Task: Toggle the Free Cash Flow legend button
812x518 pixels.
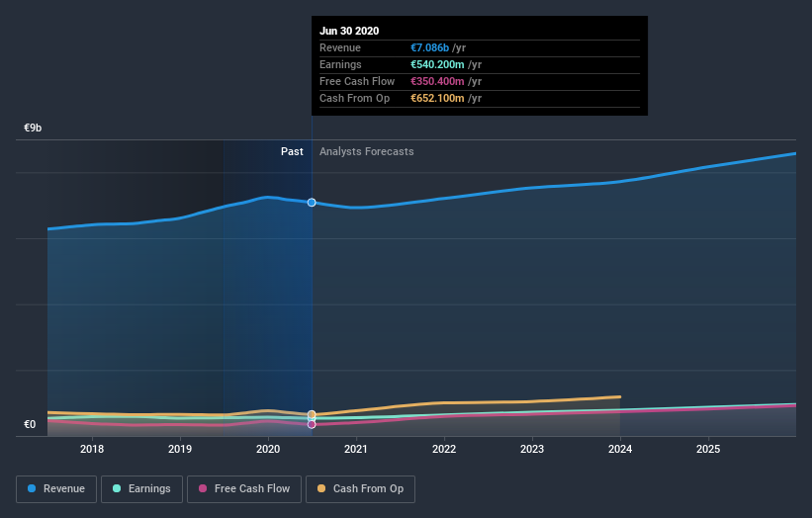Action: (244, 489)
